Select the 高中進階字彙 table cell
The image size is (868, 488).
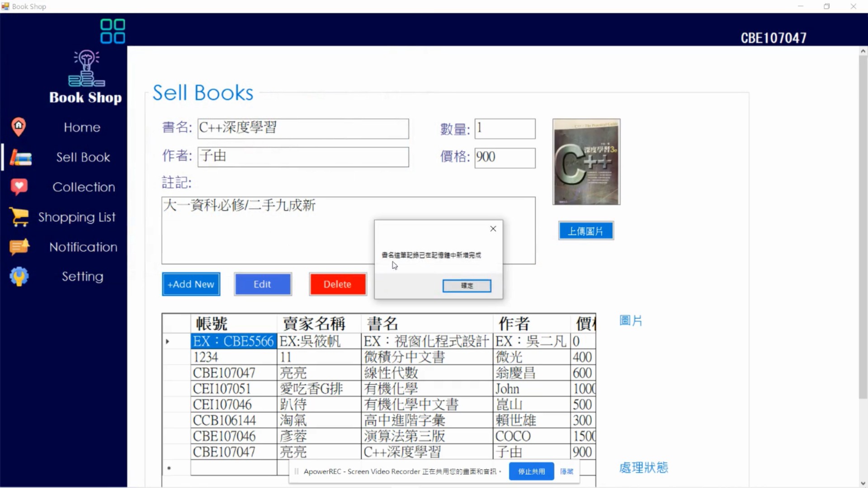tap(427, 420)
